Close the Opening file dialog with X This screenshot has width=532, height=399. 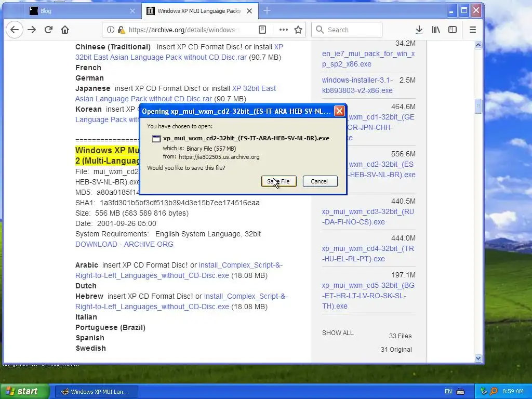pyautogui.click(x=339, y=111)
